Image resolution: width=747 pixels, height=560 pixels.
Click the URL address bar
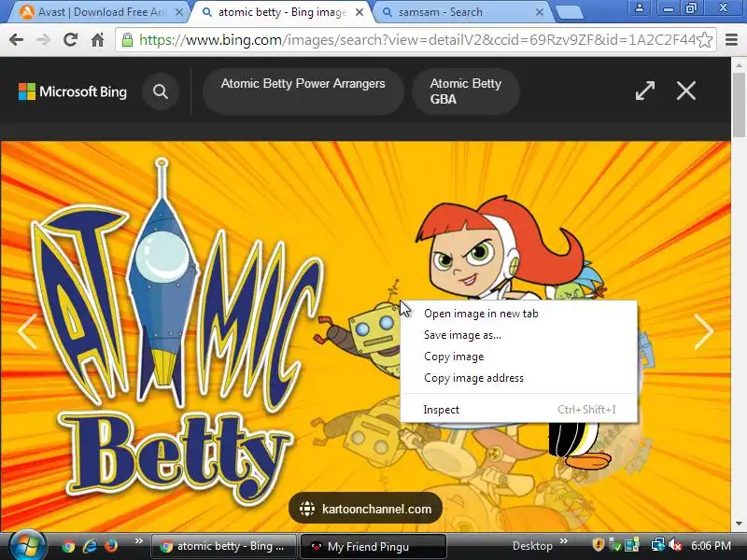point(416,40)
